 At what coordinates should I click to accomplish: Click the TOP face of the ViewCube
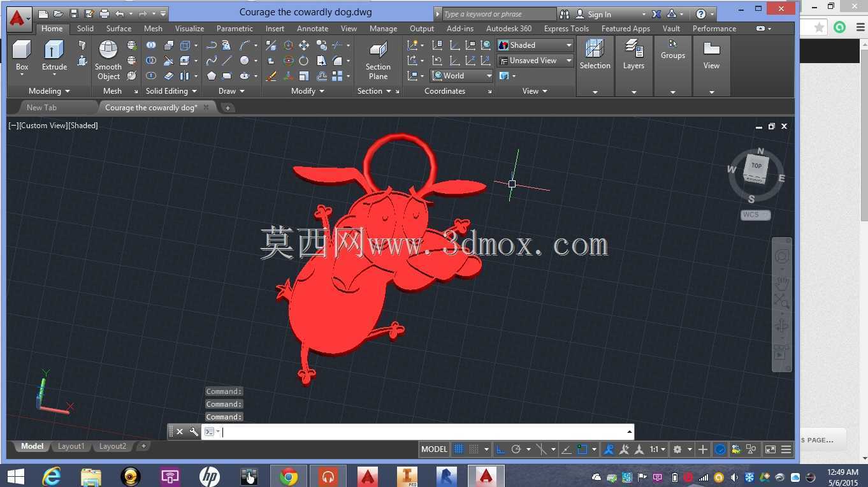point(756,166)
